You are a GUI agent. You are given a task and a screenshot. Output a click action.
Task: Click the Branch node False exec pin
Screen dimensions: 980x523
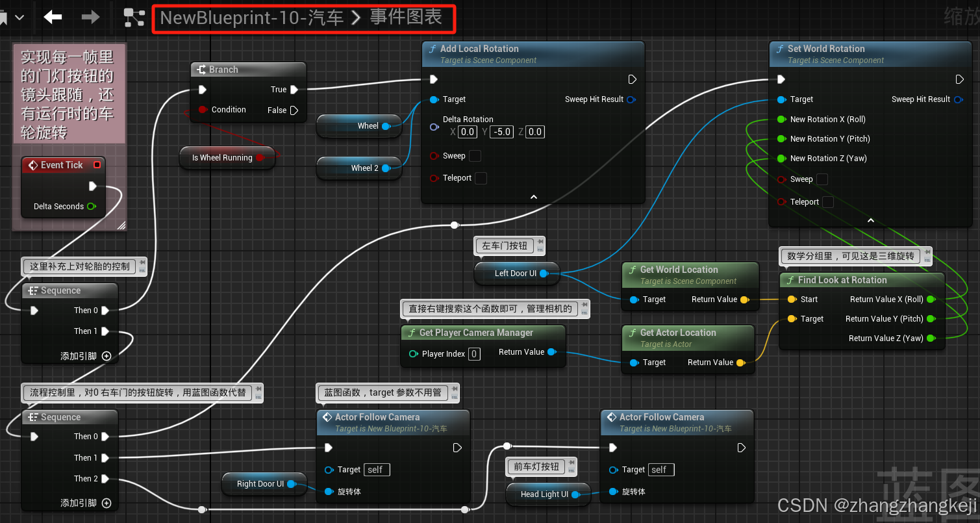click(x=294, y=110)
